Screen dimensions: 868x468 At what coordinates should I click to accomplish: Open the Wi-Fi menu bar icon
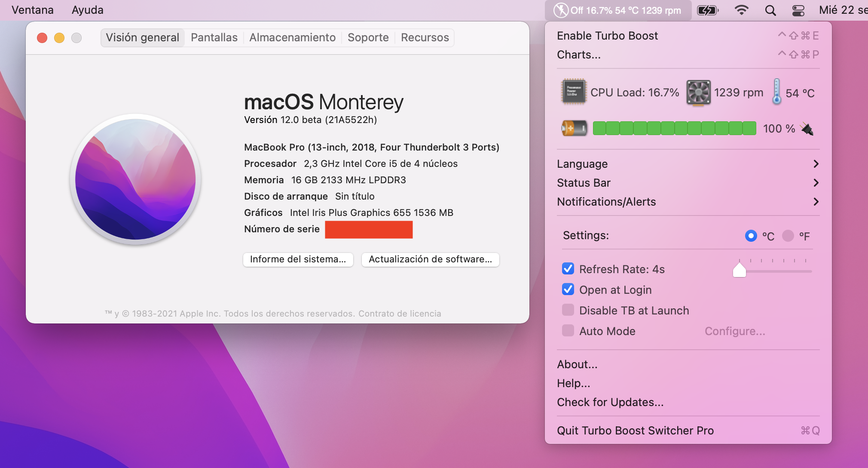coord(742,10)
